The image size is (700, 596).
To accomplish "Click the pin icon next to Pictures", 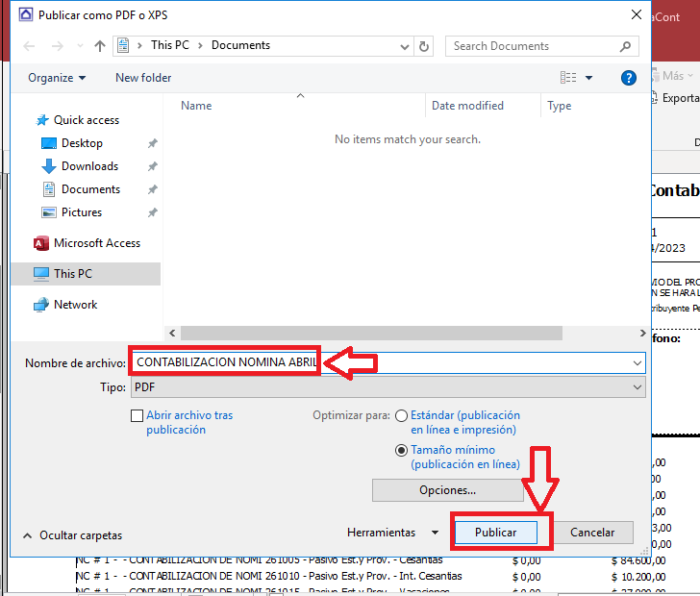I will click(x=153, y=212).
